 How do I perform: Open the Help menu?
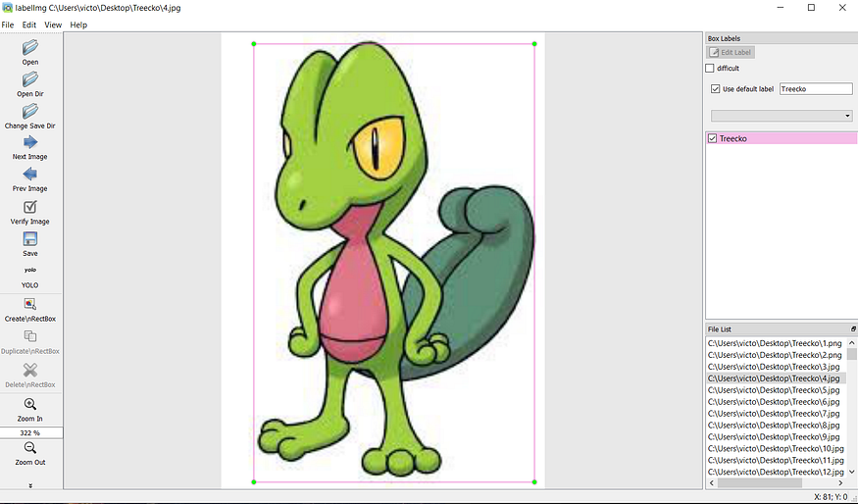pos(78,25)
